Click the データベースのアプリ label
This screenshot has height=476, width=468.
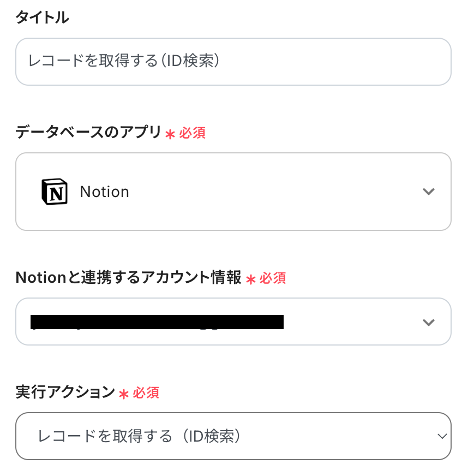(x=88, y=132)
